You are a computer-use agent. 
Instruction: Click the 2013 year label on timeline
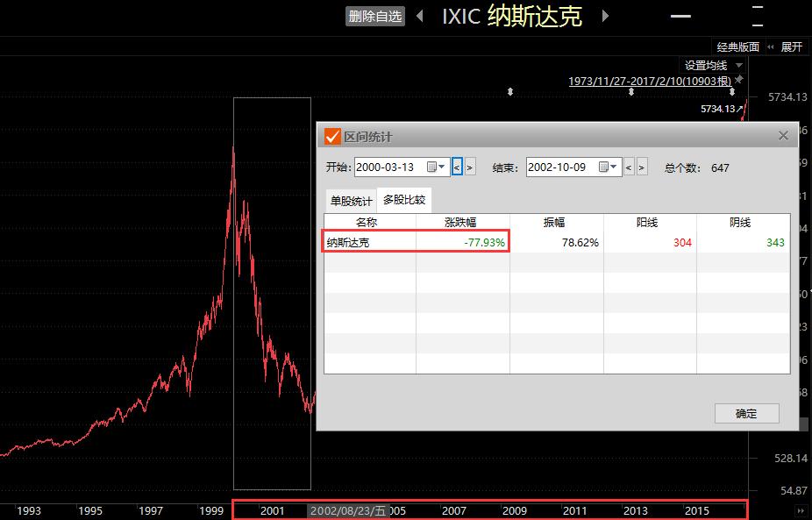pos(636,510)
